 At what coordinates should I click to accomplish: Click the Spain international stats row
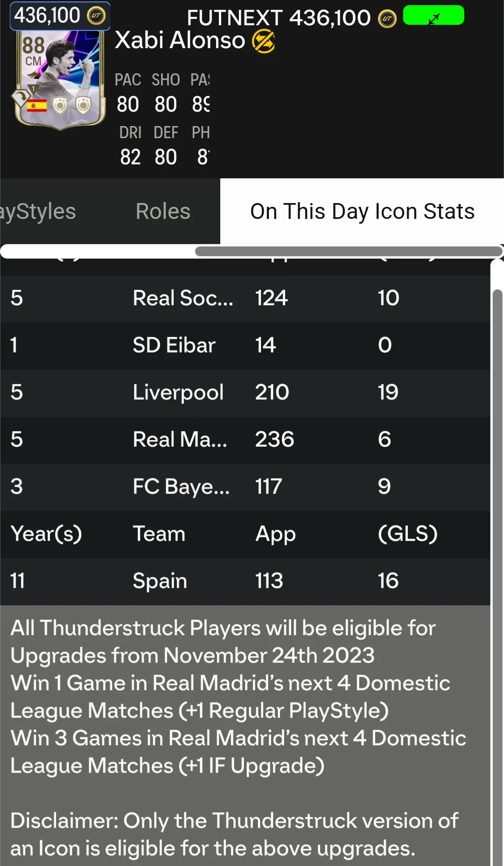[245, 581]
